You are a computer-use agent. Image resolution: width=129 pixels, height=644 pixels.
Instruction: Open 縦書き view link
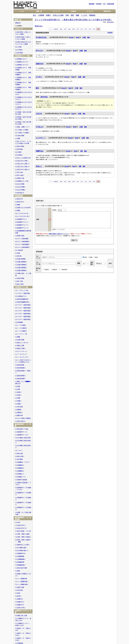(48, 15)
